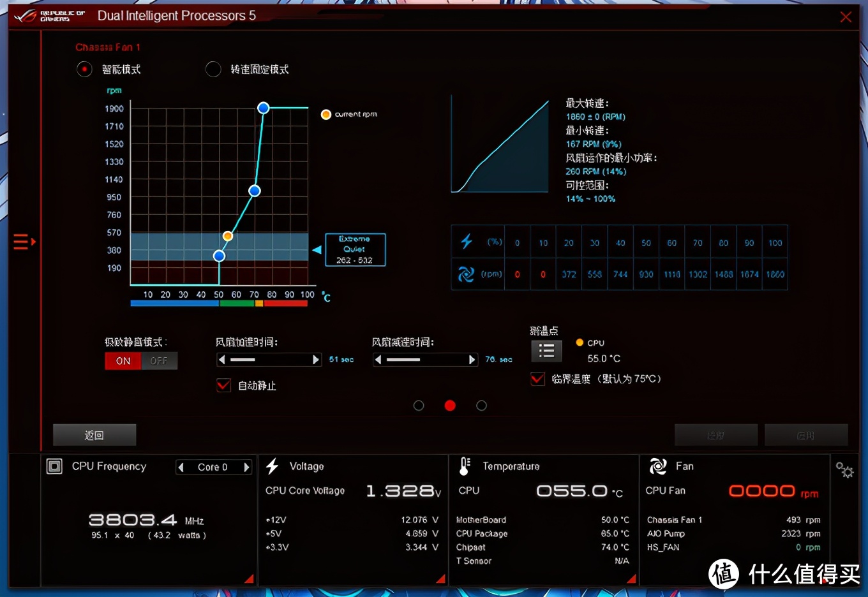Toggle the auto stop checkbox
868x597 pixels.
(223, 385)
